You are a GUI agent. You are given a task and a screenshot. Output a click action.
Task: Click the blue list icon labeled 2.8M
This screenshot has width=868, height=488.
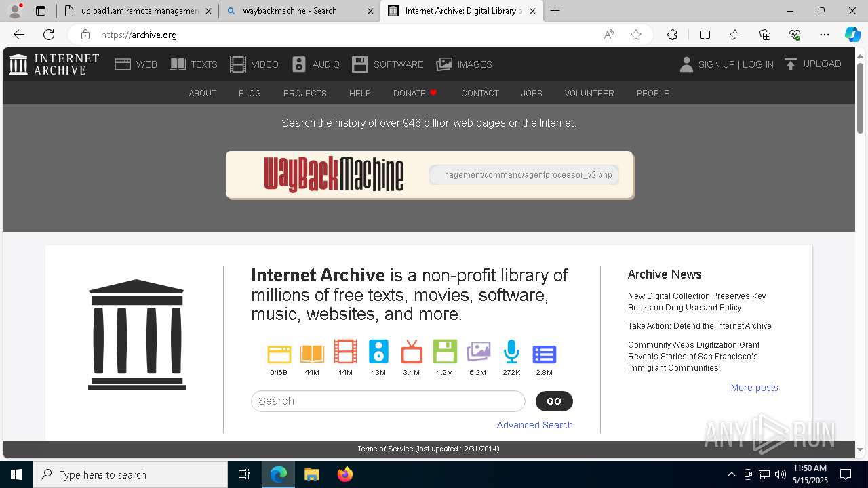(545, 354)
